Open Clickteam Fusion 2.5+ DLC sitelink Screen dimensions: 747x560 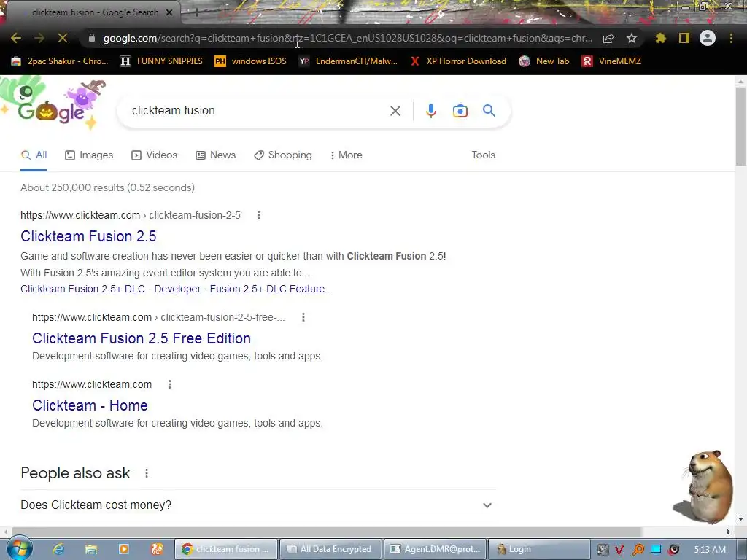(82, 289)
